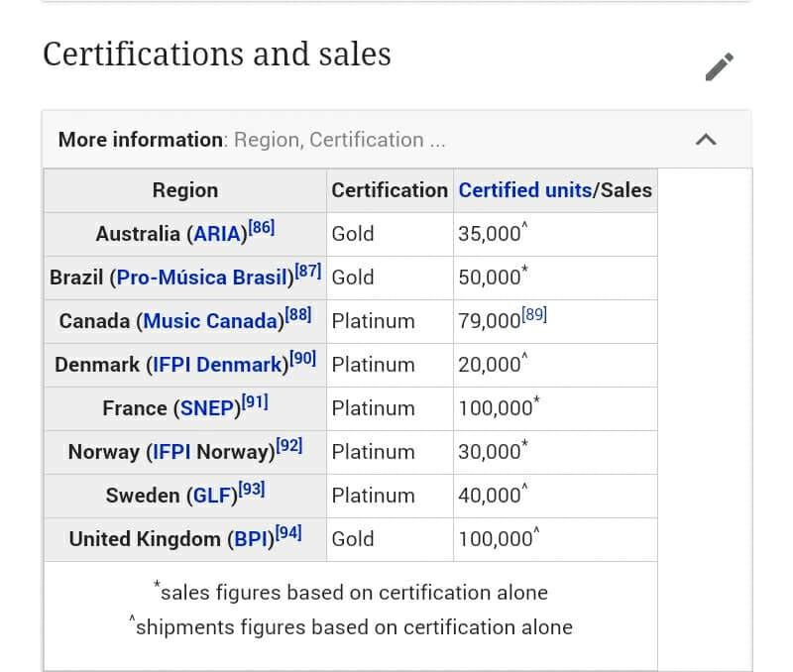This screenshot has width=793, height=672.
Task: Open reference 94 beside BPI
Action: [288, 532]
